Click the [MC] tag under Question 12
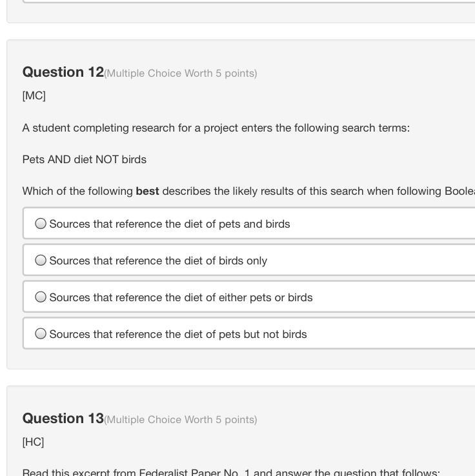The height and width of the screenshot is (476, 475). click(x=34, y=95)
